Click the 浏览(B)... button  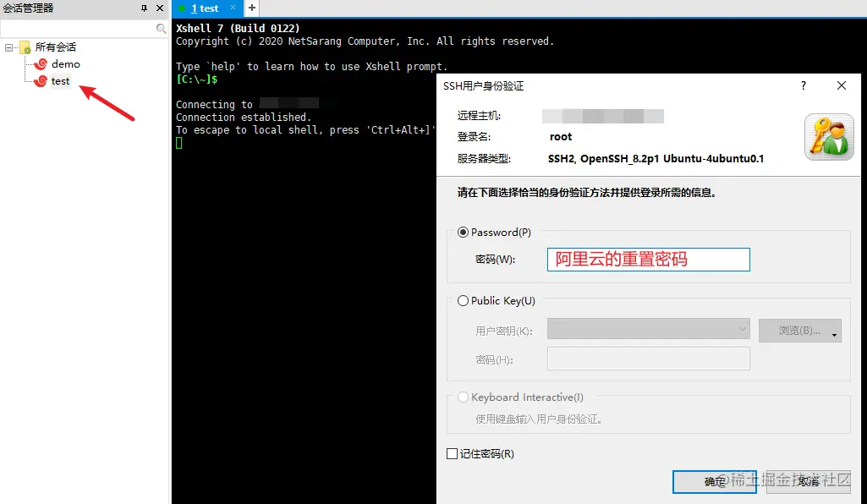point(800,331)
